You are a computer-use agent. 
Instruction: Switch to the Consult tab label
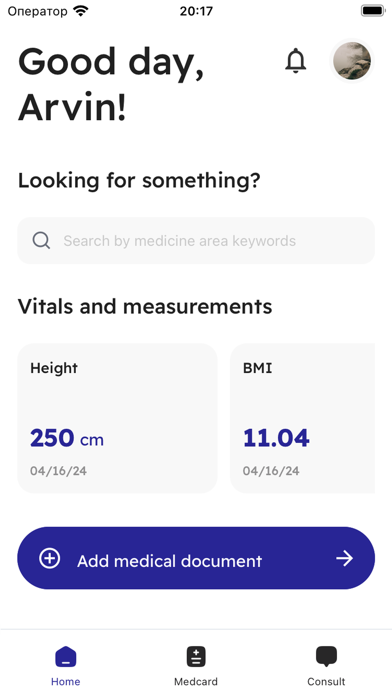pos(326,681)
